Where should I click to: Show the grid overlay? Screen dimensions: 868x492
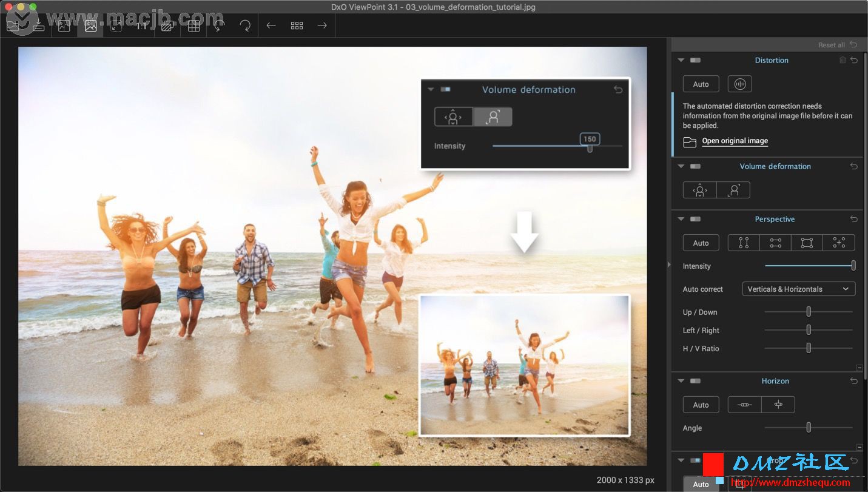click(x=193, y=25)
